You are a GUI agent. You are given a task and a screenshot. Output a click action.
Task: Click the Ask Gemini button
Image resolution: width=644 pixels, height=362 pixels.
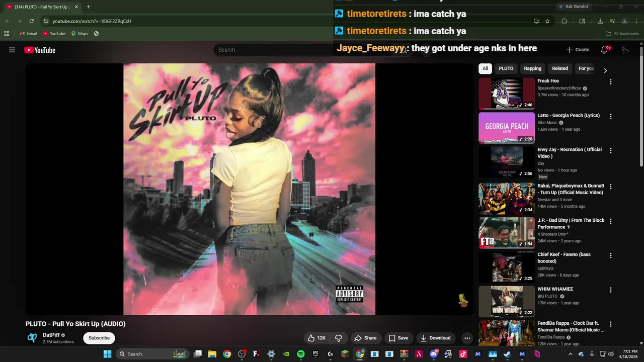(x=573, y=7)
